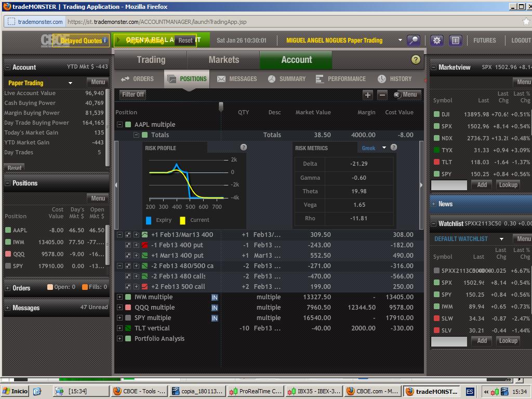The height and width of the screenshot is (399, 532).
Task: Expand the Orders side panel
Action: point(7,288)
